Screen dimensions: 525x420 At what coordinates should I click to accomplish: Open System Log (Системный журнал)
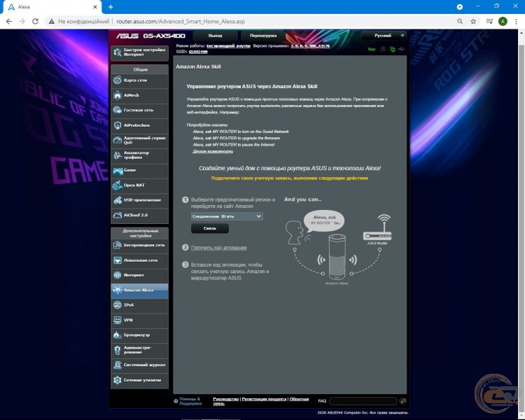tap(139, 365)
